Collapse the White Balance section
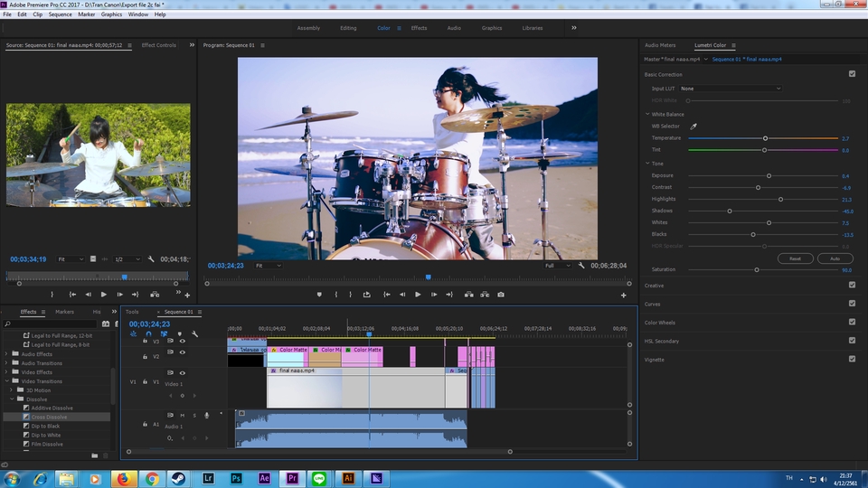The height and width of the screenshot is (488, 868). [x=647, y=114]
